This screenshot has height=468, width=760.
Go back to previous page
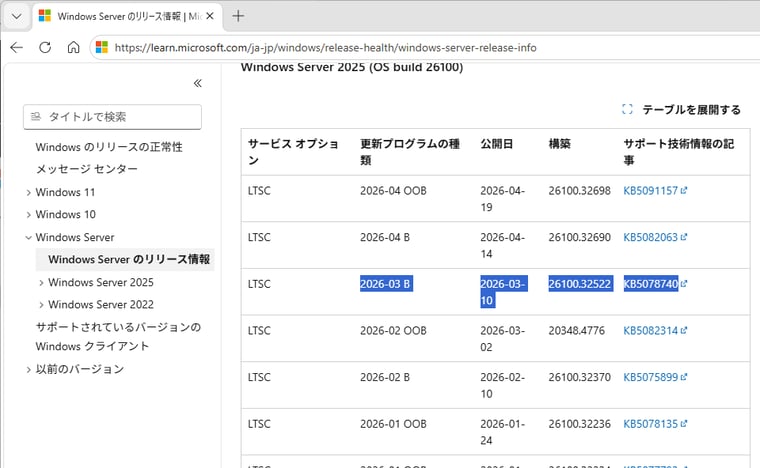click(x=16, y=47)
